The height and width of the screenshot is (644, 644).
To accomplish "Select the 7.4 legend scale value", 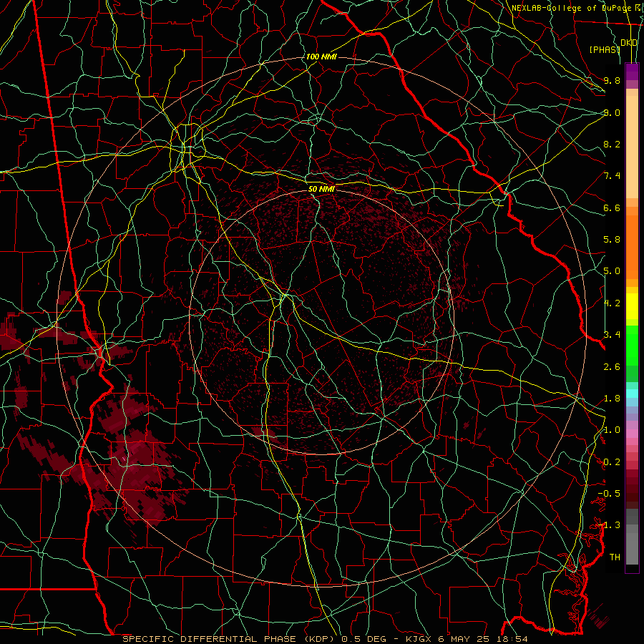I will 612,176.
